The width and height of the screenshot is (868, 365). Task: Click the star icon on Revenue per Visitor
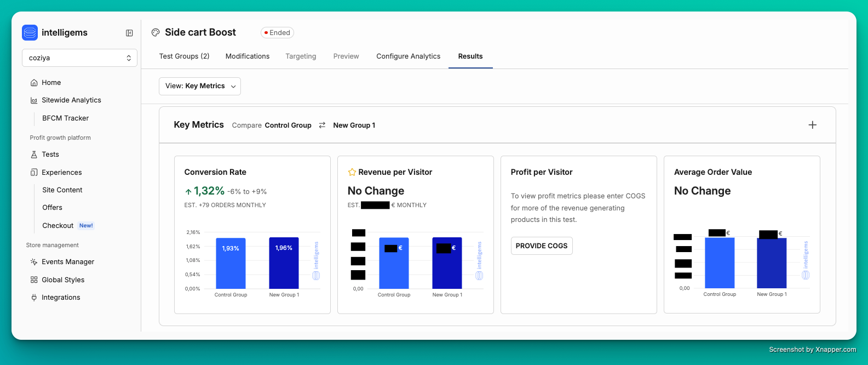[352, 172]
